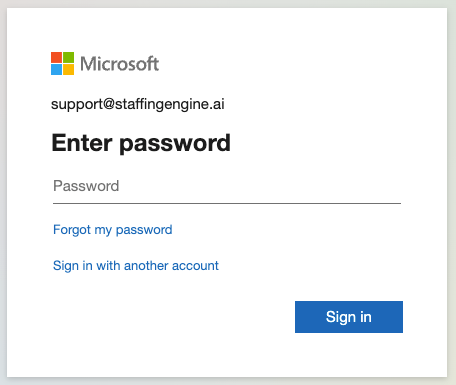
Task: Click the red square in Microsoft logo
Action: 56,57
